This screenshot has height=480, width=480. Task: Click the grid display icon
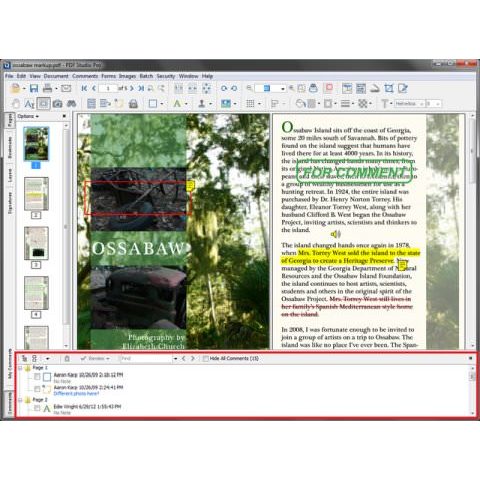(250, 104)
